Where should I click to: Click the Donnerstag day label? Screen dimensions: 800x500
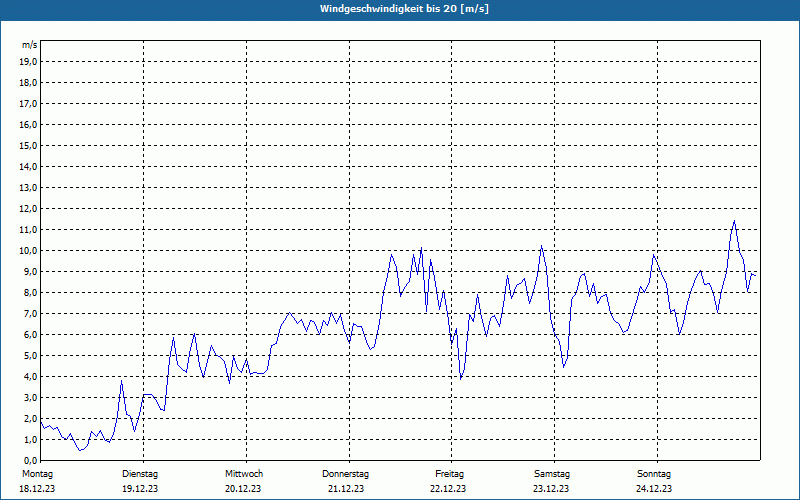tap(345, 474)
